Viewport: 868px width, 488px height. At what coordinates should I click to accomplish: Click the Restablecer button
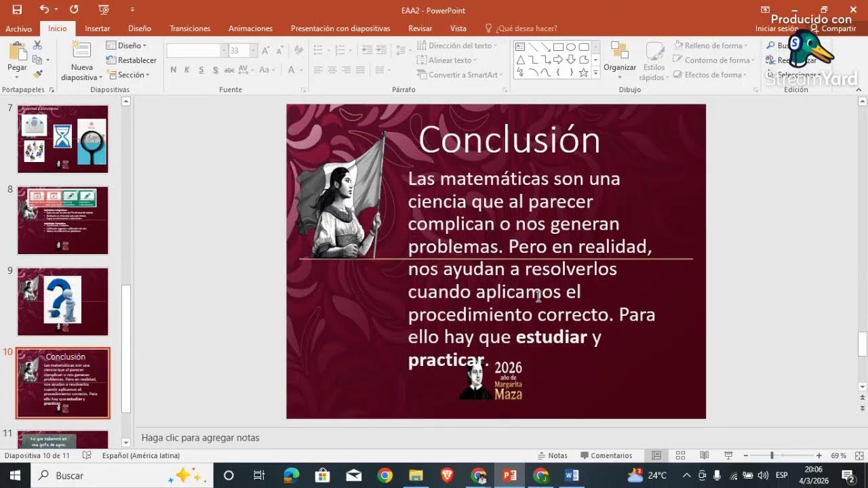132,60
